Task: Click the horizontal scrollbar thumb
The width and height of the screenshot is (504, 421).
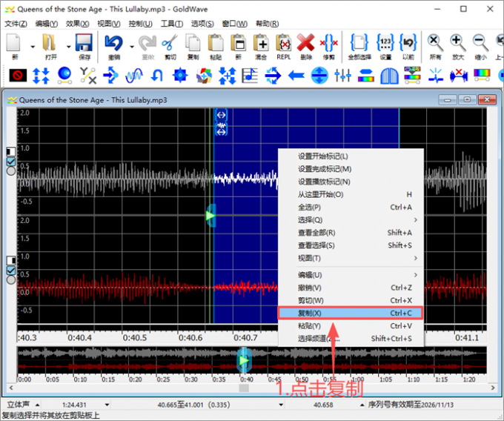Action: 244,388
